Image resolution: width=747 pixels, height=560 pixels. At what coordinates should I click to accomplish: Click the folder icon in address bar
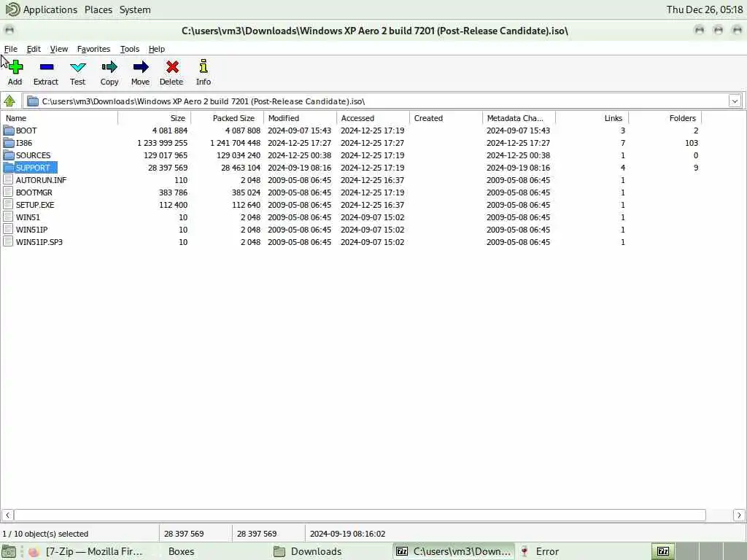point(32,101)
